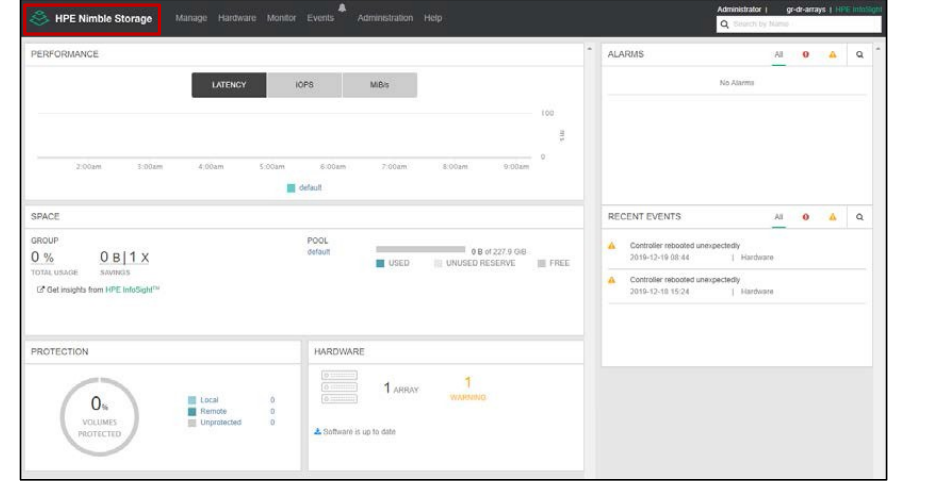The width and height of the screenshot is (929, 484).
Task: Click the 0 % total usage value
Action: (x=42, y=257)
